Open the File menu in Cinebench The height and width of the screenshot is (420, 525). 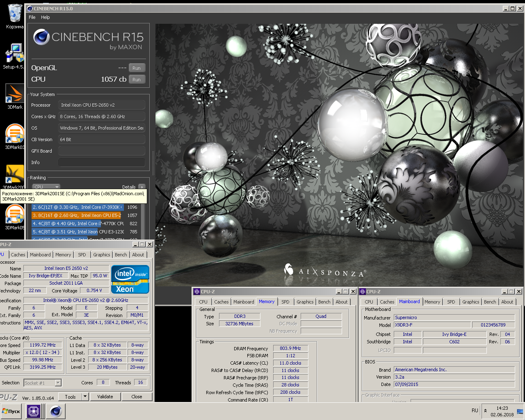click(32, 17)
